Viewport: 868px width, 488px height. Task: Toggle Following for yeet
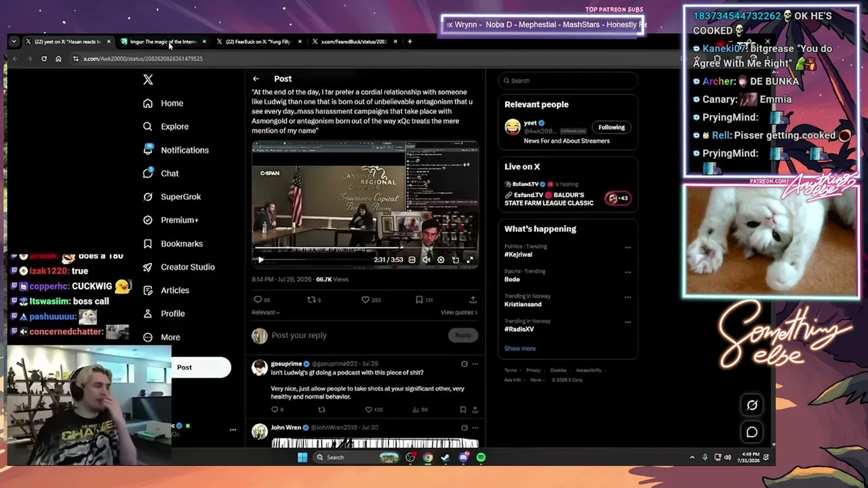(x=611, y=127)
